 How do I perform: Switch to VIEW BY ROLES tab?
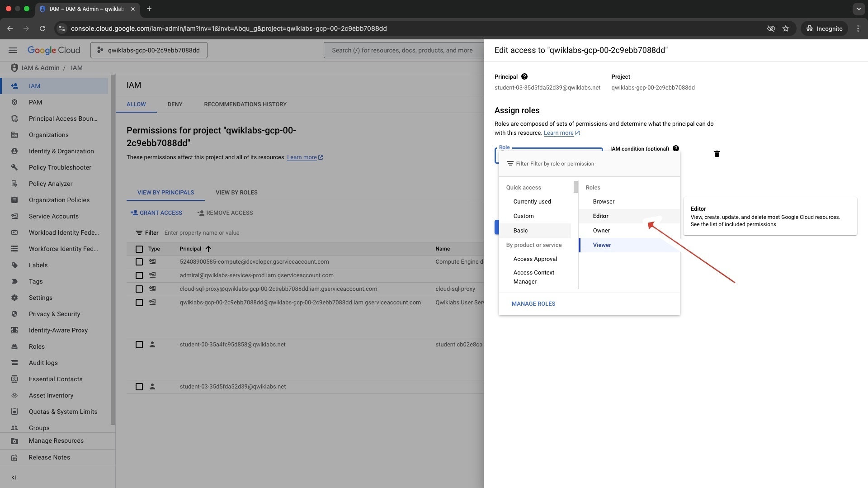coord(236,193)
